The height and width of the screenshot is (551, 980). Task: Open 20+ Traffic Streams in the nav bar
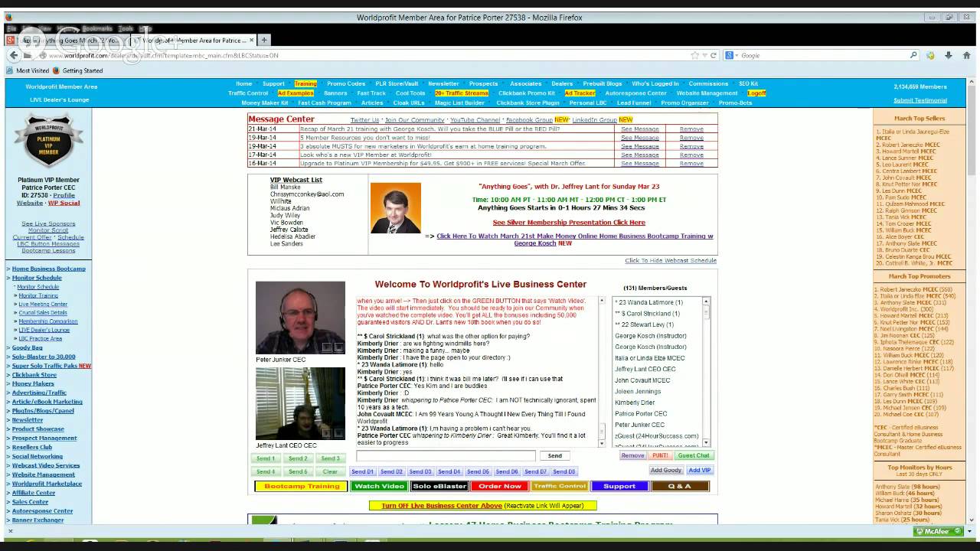point(462,93)
